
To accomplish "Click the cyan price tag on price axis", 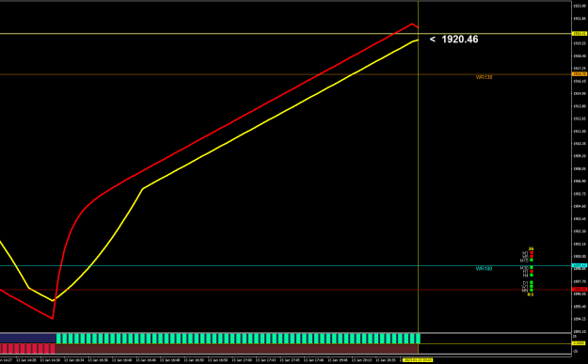I will point(580,265).
